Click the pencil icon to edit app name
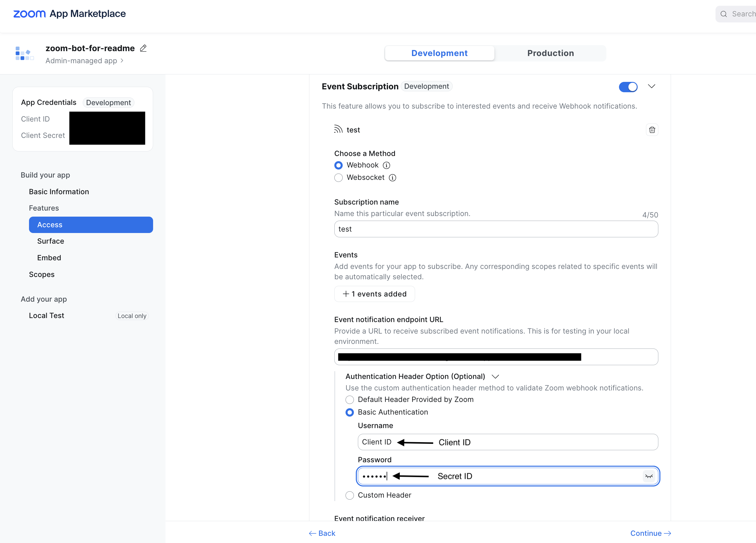756x543 pixels. (143, 48)
